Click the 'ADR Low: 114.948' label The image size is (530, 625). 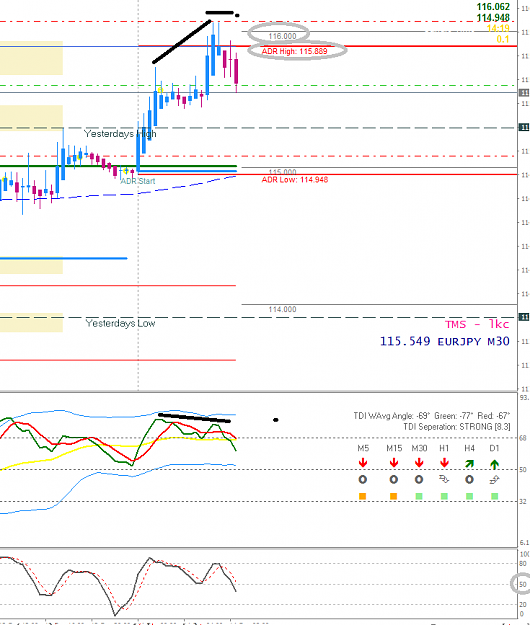(295, 180)
